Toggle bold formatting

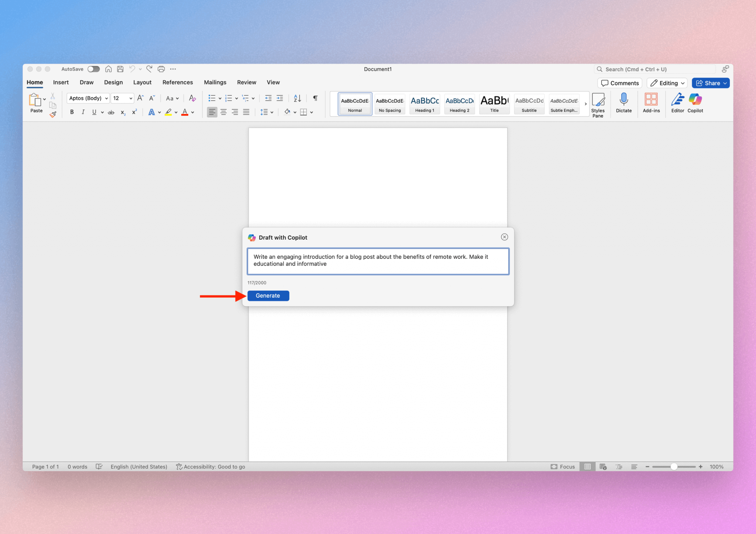pyautogui.click(x=72, y=112)
